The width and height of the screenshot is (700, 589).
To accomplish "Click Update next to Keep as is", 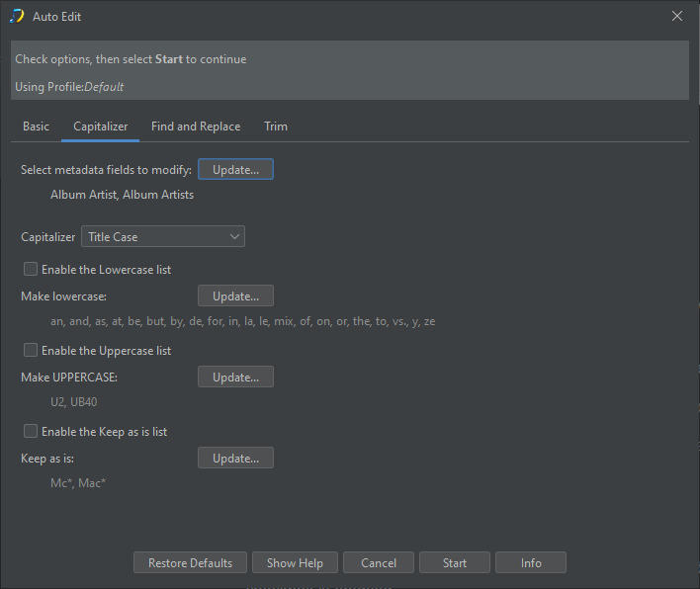I will pyautogui.click(x=235, y=459).
